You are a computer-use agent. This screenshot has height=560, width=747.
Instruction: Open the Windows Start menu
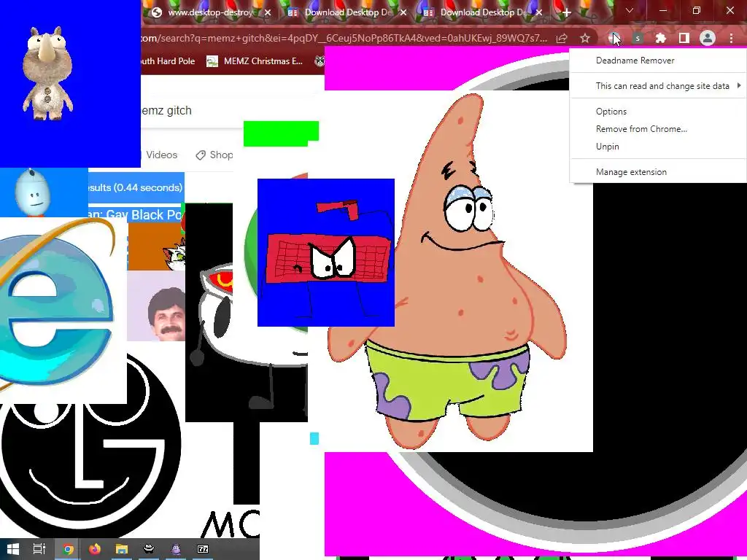(x=13, y=549)
